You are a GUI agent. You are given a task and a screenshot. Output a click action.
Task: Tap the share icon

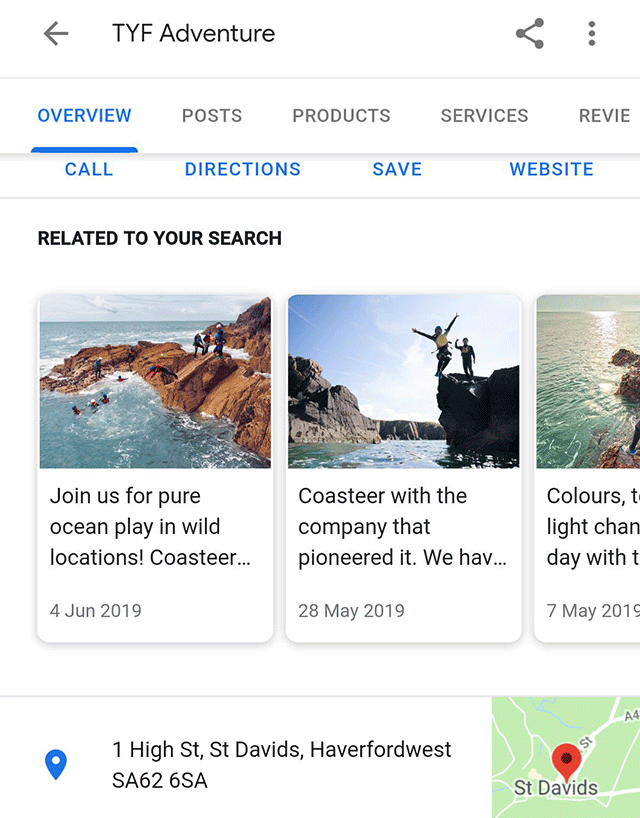(529, 34)
